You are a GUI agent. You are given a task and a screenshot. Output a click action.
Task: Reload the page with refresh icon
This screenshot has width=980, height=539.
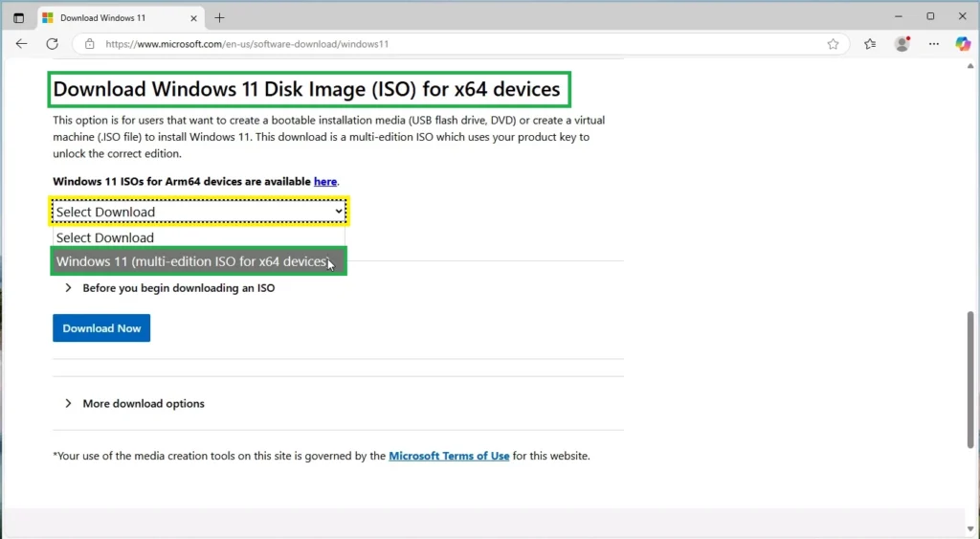pyautogui.click(x=53, y=44)
